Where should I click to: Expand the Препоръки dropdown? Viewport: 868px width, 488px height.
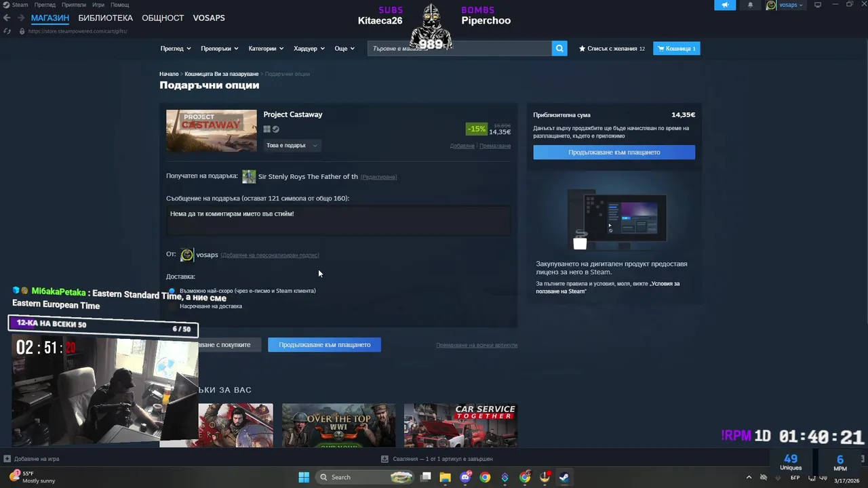tap(220, 49)
